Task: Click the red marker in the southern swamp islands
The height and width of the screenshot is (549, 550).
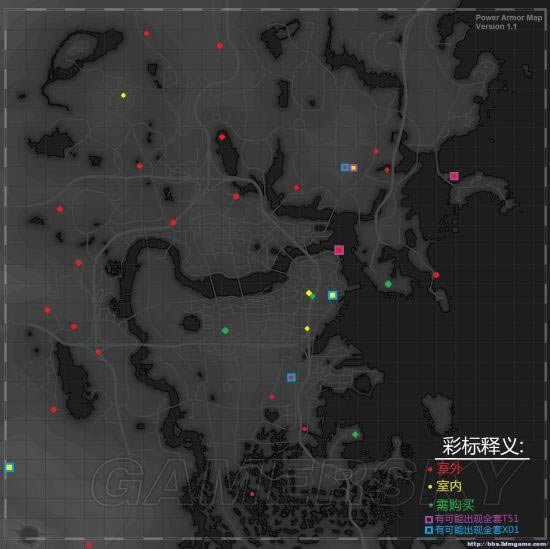Action: tap(252, 494)
